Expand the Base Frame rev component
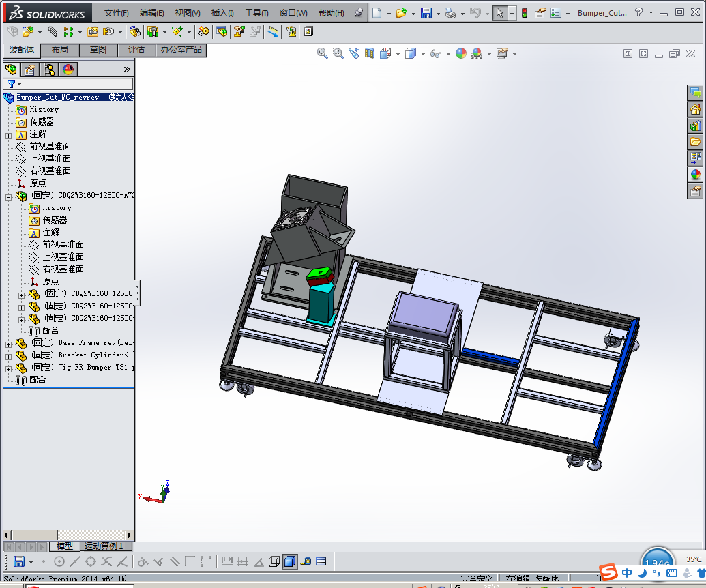Screen dimensions: 706x588 pyautogui.click(x=8, y=344)
